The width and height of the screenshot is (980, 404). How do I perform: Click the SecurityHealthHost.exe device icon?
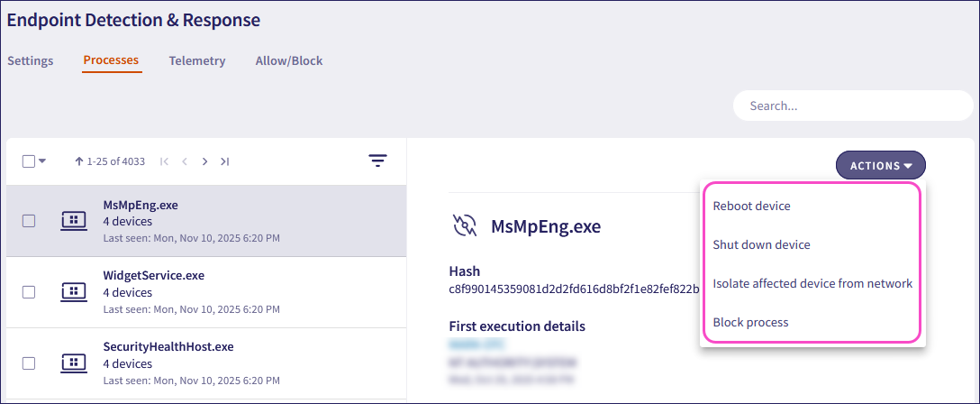click(74, 363)
